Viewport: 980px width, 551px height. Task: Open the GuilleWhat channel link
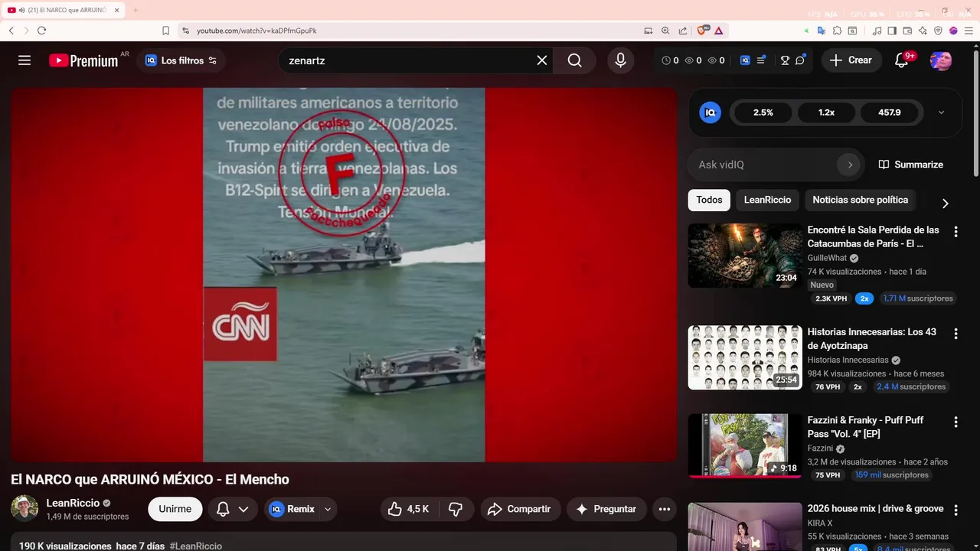tap(827, 258)
